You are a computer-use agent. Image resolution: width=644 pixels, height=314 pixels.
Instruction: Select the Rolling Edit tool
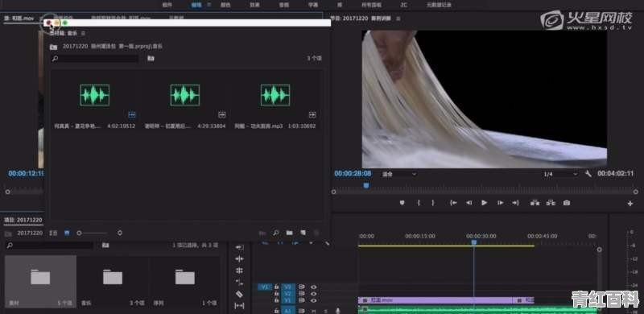point(239,271)
